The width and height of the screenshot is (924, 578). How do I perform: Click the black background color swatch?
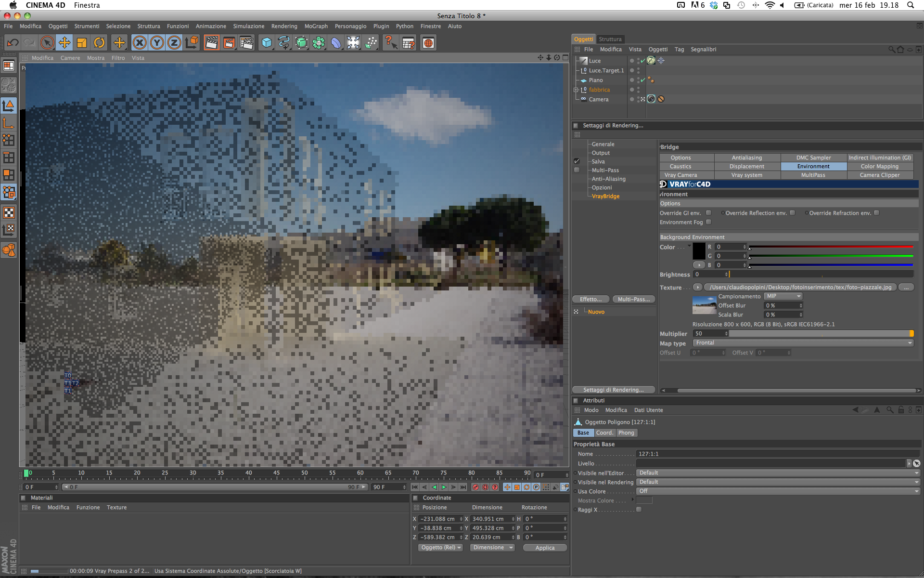(699, 251)
